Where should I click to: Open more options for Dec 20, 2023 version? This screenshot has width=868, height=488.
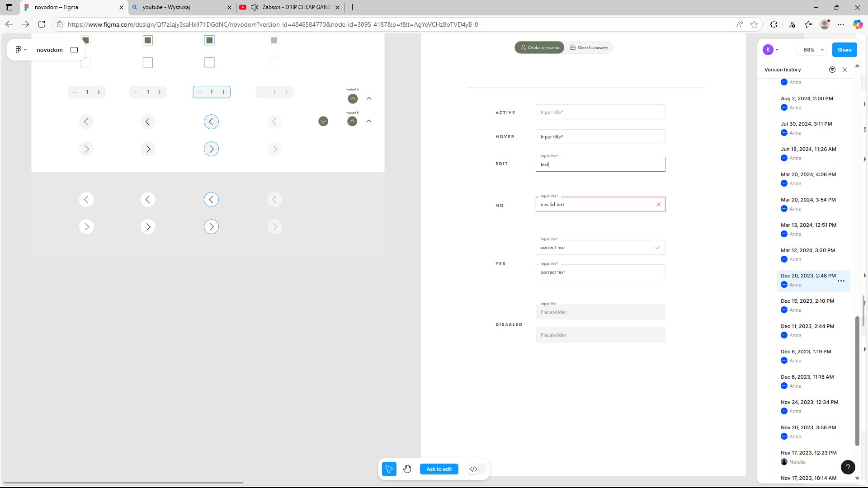pos(841,281)
